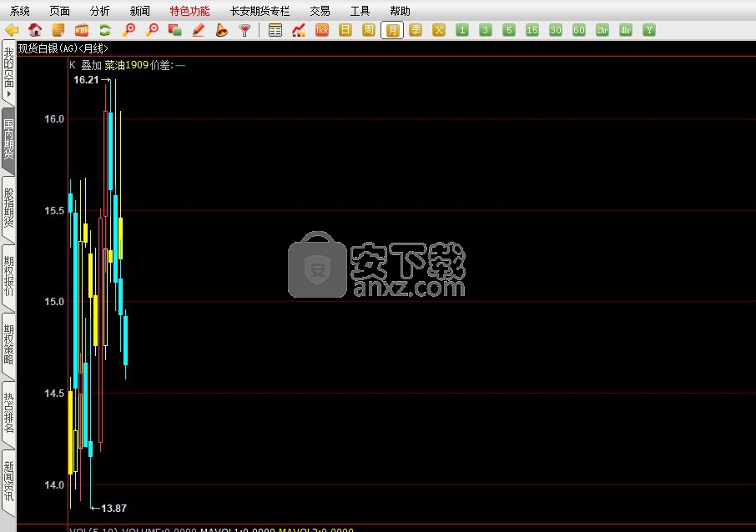Show the Tick chart view
Image resolution: width=756 pixels, height=532 pixels.
click(x=322, y=31)
